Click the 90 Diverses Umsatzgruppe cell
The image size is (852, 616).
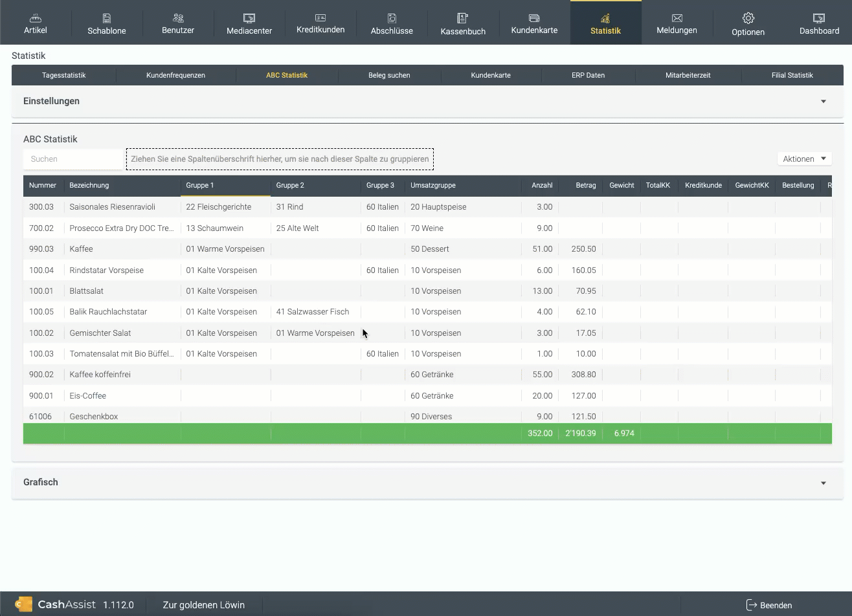(x=463, y=415)
